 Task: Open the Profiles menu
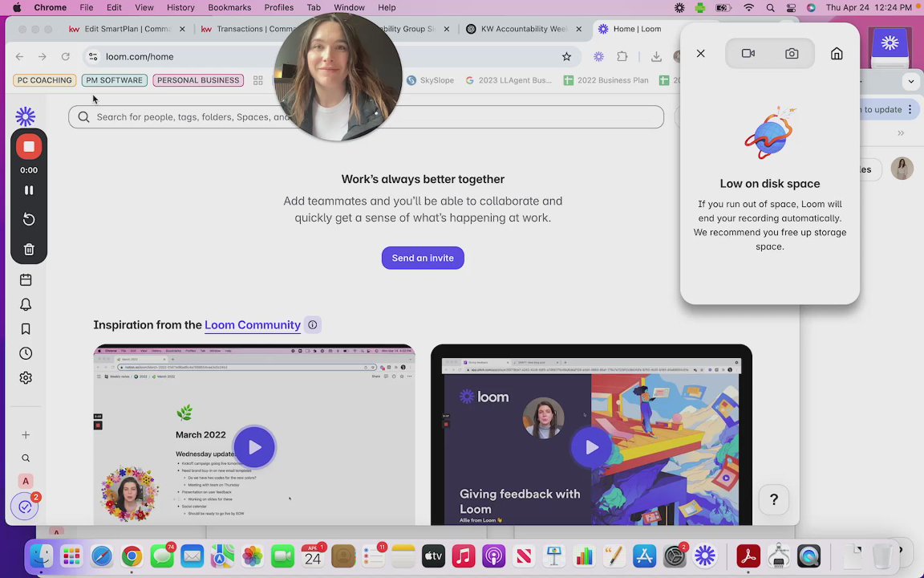pos(279,8)
